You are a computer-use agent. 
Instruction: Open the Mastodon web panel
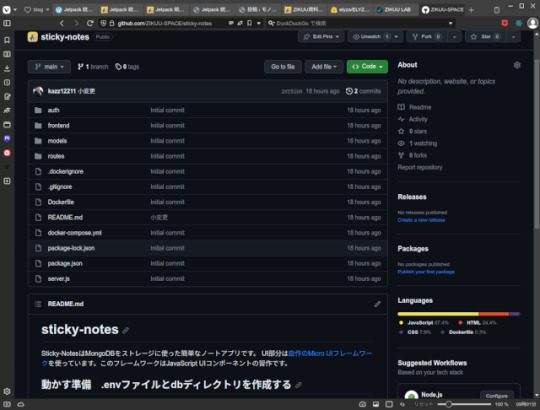[x=7, y=139]
